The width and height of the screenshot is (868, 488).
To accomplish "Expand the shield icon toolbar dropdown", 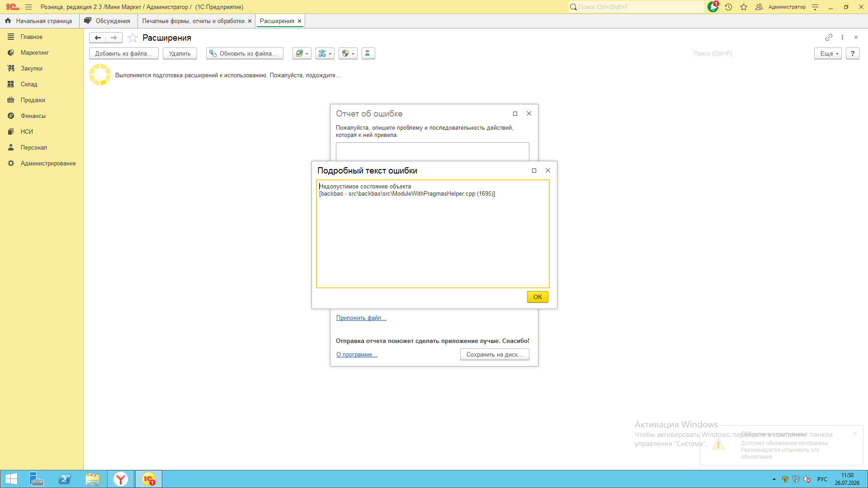I will [x=348, y=53].
